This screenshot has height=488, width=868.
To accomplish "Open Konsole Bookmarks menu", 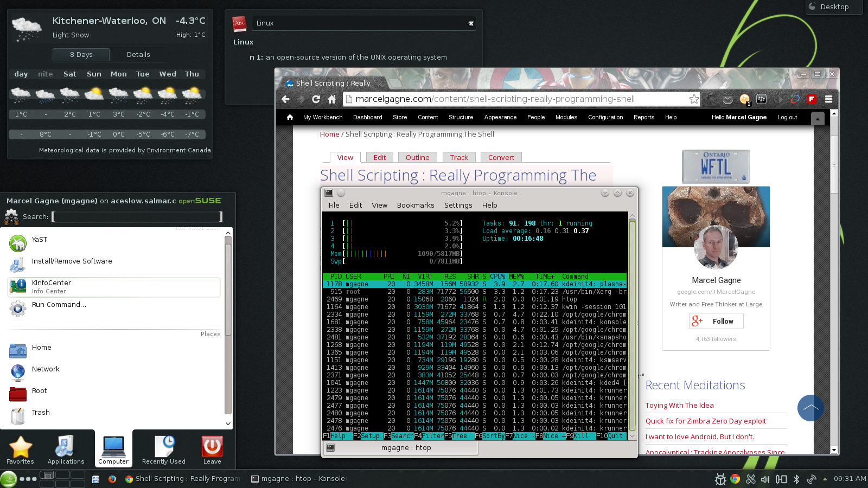I will 416,206.
